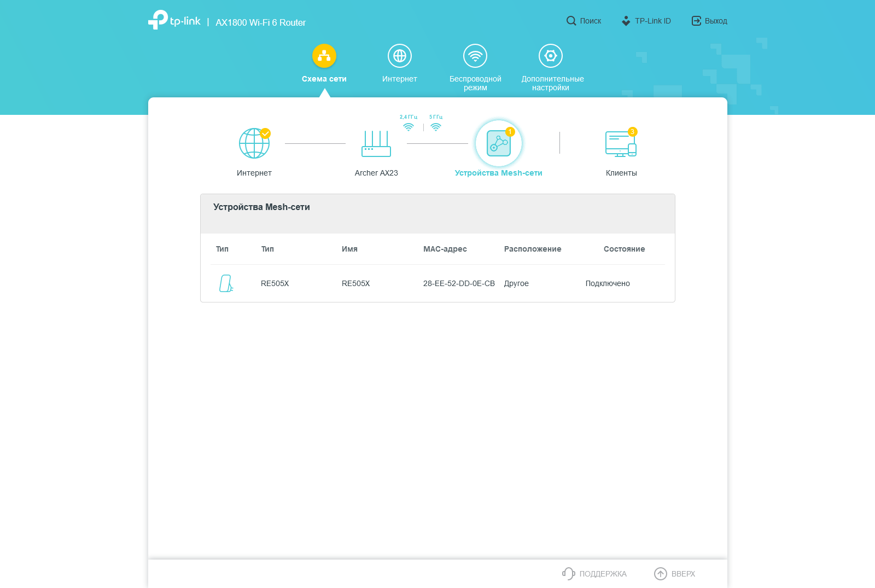Click the location value Другое
Image resolution: width=875 pixels, height=588 pixels.
pyautogui.click(x=516, y=283)
